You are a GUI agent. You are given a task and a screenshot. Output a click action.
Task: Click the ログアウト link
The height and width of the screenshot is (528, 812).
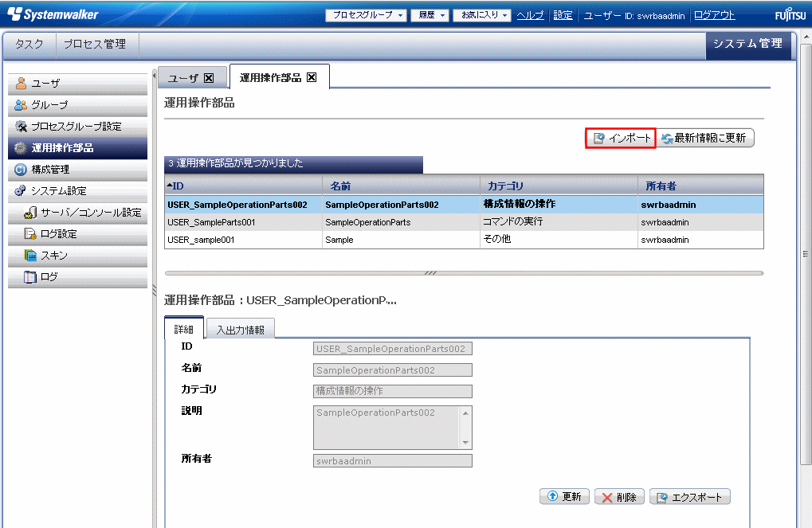[714, 15]
